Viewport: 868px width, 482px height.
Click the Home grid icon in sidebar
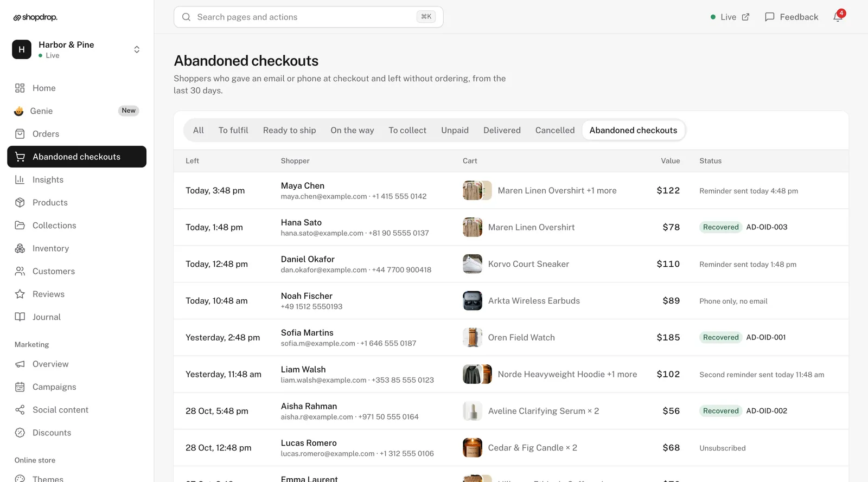(20, 88)
